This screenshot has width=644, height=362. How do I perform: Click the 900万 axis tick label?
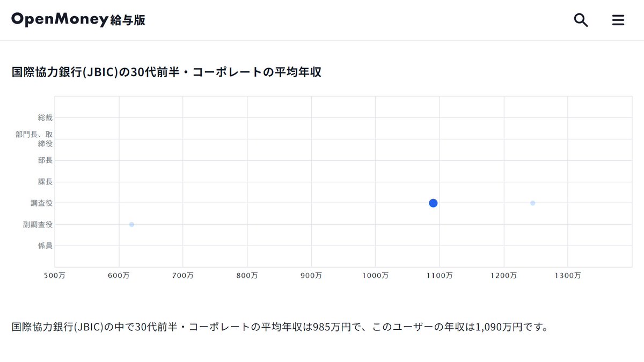pos(311,276)
